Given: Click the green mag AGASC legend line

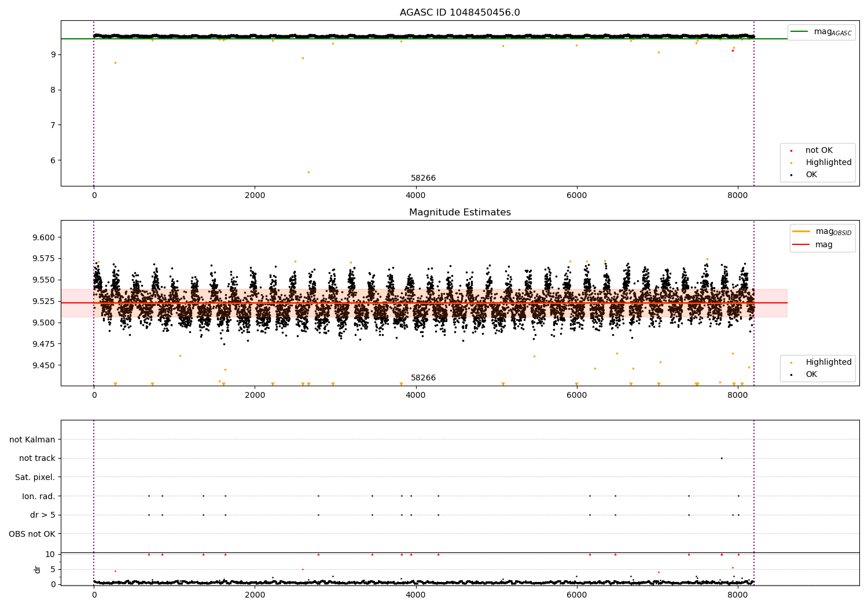Looking at the screenshot, I should click(x=800, y=32).
